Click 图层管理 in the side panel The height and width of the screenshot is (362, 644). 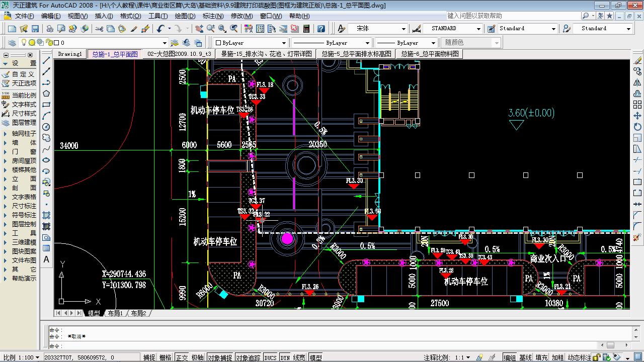[19, 122]
